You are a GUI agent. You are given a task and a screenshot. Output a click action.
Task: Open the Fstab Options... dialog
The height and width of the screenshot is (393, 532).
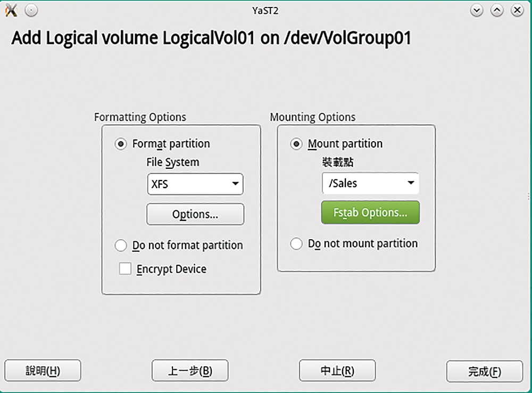pyautogui.click(x=370, y=212)
